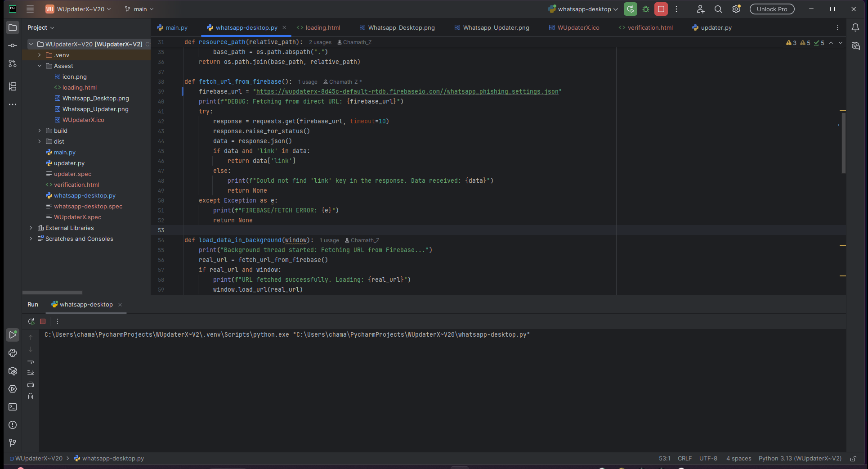This screenshot has height=469, width=868.
Task: Stop process in Run panel toolbar
Action: 43,321
